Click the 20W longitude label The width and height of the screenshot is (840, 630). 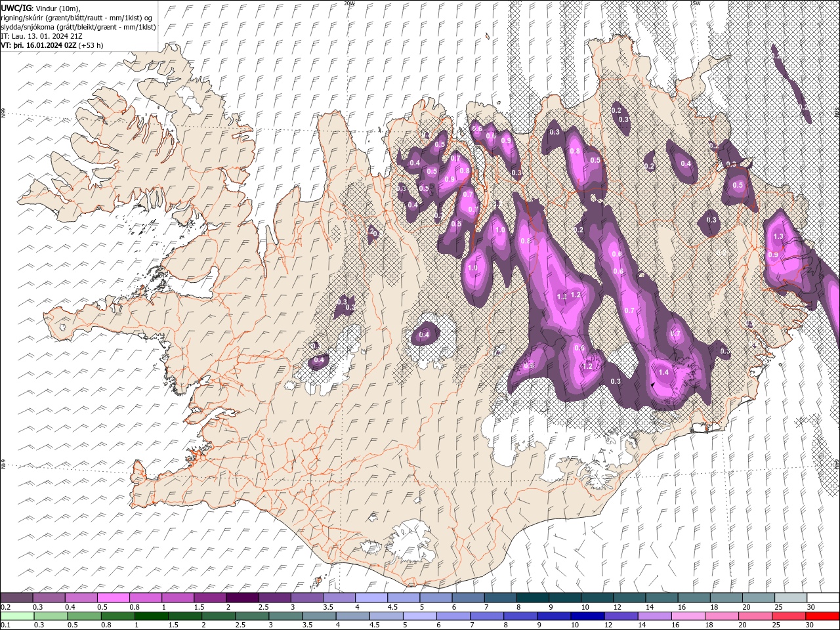coord(349,3)
